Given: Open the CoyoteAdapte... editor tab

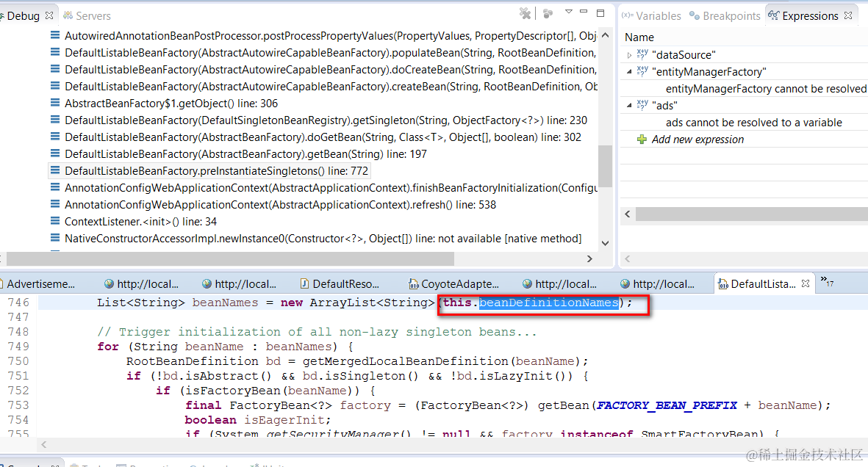Looking at the screenshot, I should tap(454, 284).
